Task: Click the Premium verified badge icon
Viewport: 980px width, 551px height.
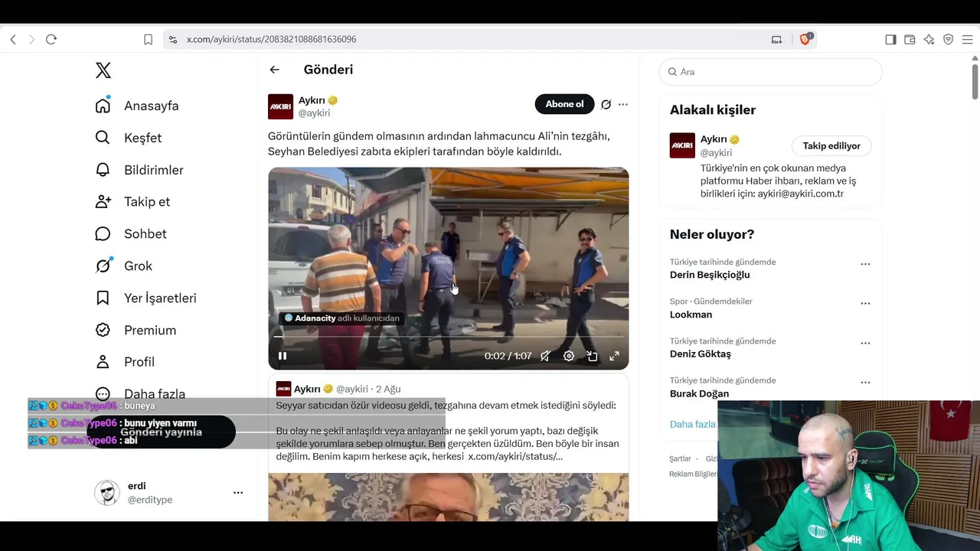Action: point(103,330)
